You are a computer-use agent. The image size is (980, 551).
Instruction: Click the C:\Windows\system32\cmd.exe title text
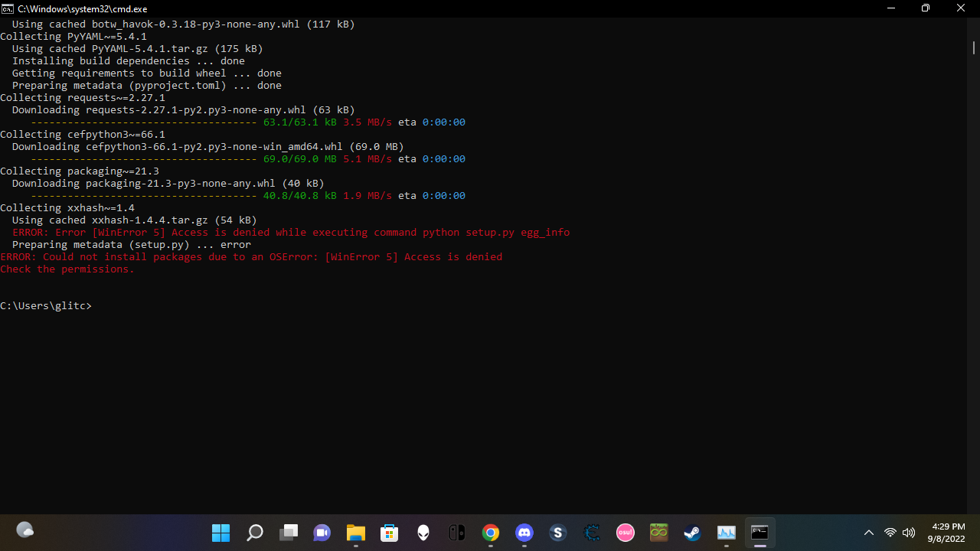[x=83, y=8]
